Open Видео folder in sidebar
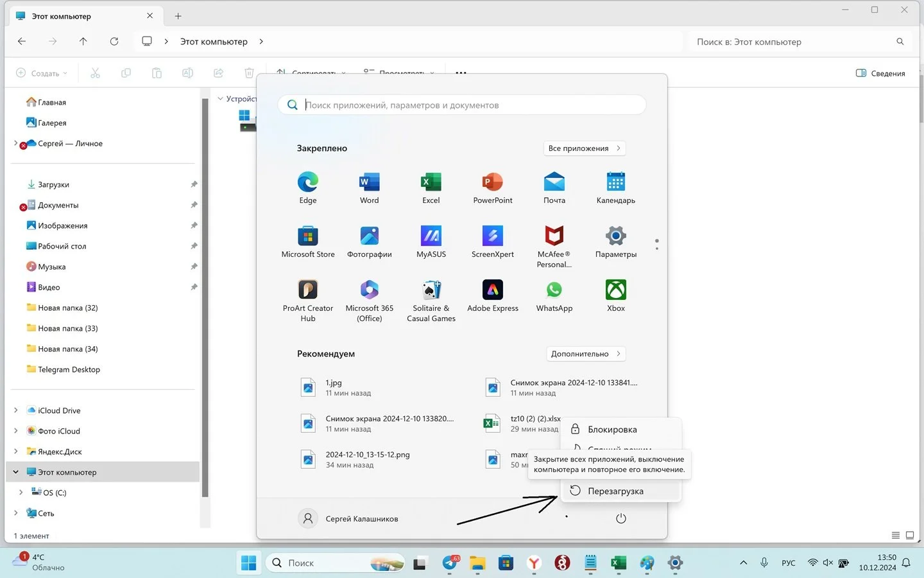The width and height of the screenshot is (924, 578). tap(49, 287)
